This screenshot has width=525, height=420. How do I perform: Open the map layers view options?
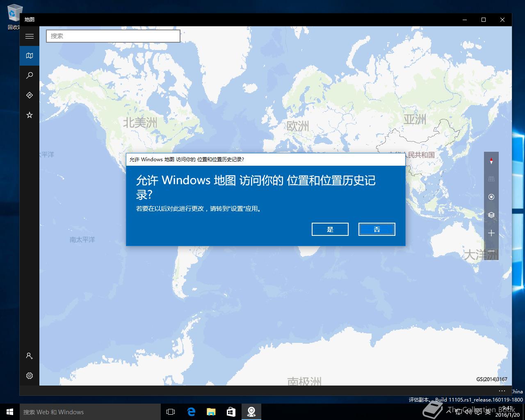(x=491, y=215)
